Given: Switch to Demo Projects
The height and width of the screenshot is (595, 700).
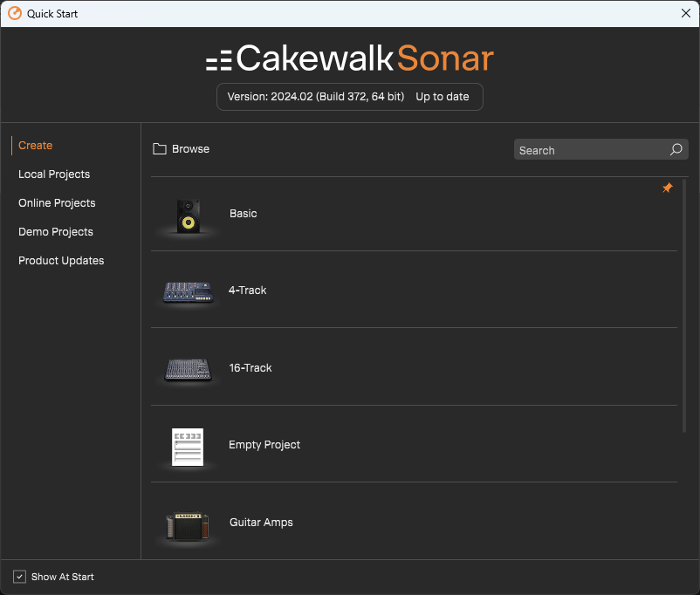Looking at the screenshot, I should (x=56, y=232).
